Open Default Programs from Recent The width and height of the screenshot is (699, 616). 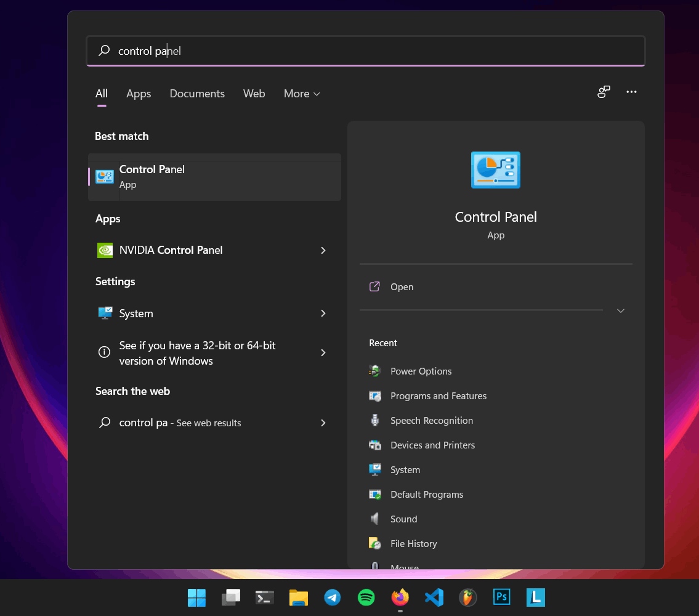click(427, 494)
